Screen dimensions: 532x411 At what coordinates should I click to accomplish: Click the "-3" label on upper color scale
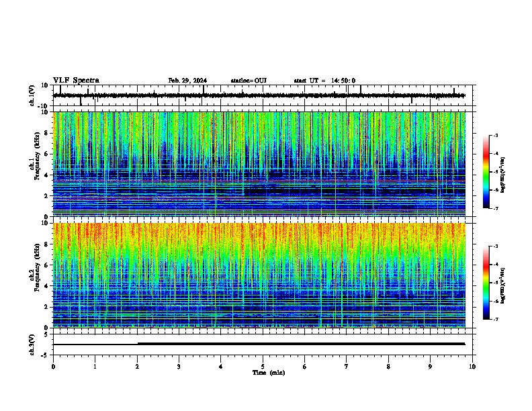pyautogui.click(x=496, y=135)
